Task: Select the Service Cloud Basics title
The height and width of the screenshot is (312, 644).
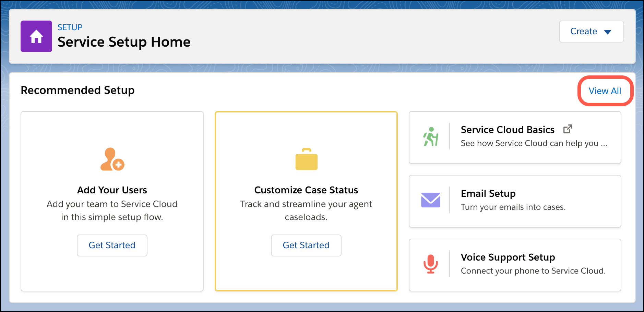Action: click(508, 130)
